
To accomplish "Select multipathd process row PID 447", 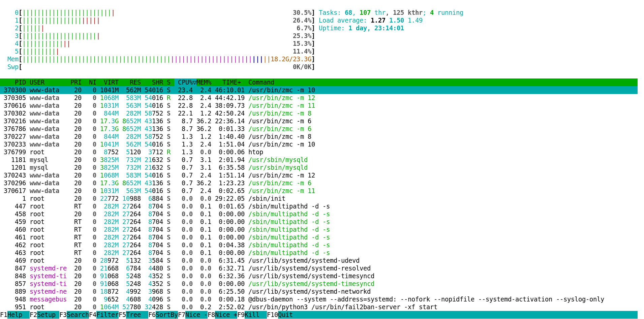I will click(x=319, y=206).
